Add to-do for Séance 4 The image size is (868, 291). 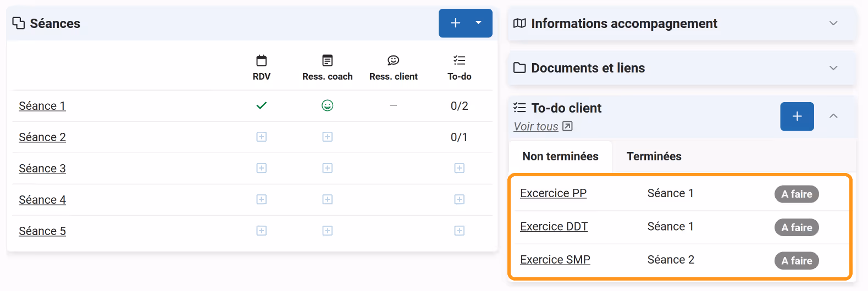click(x=460, y=199)
